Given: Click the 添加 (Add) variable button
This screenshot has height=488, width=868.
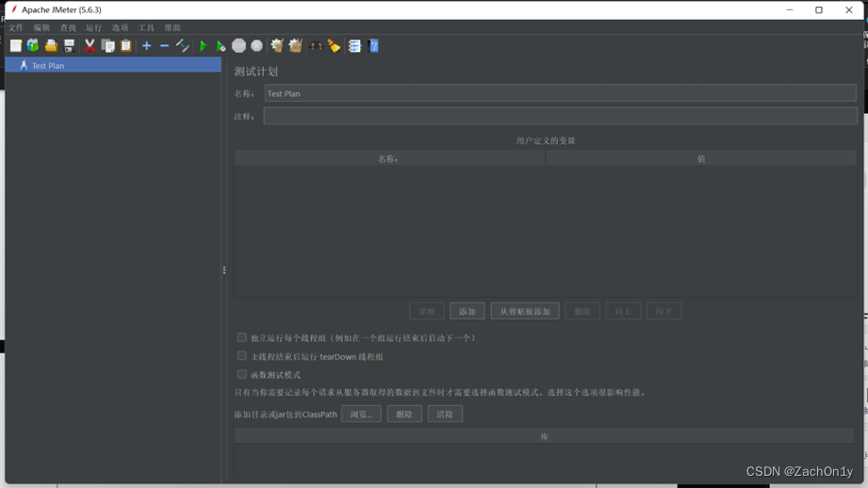Looking at the screenshot, I should tap(467, 312).
